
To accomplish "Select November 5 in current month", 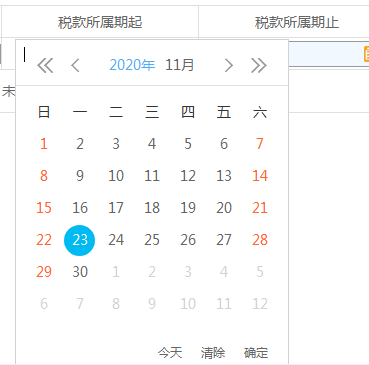I will point(188,144).
